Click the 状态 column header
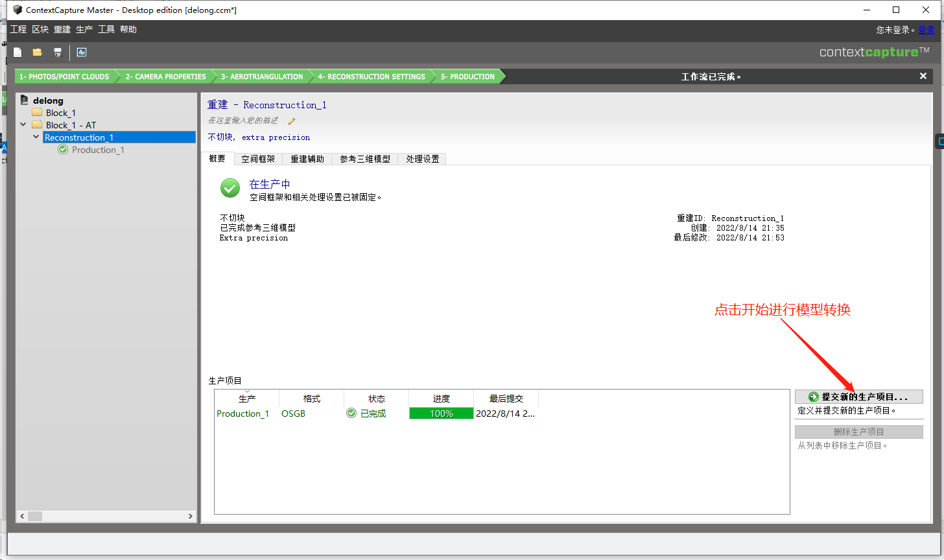 point(377,399)
